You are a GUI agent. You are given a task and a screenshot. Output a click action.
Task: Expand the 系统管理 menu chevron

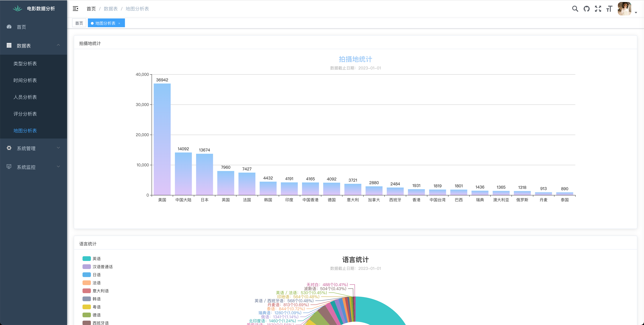[58, 148]
